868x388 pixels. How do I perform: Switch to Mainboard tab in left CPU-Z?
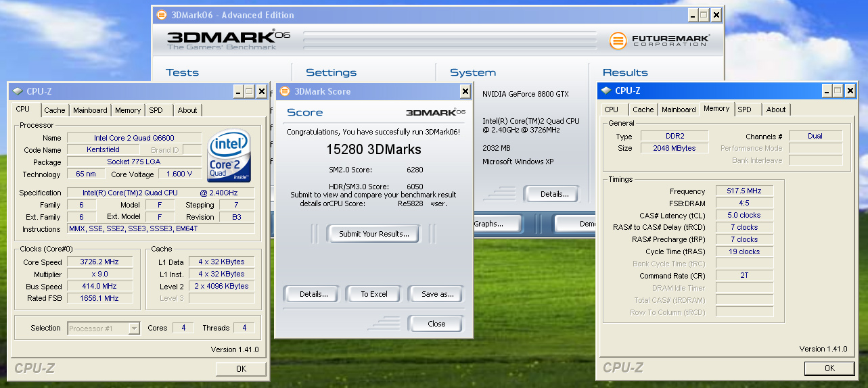click(x=90, y=110)
